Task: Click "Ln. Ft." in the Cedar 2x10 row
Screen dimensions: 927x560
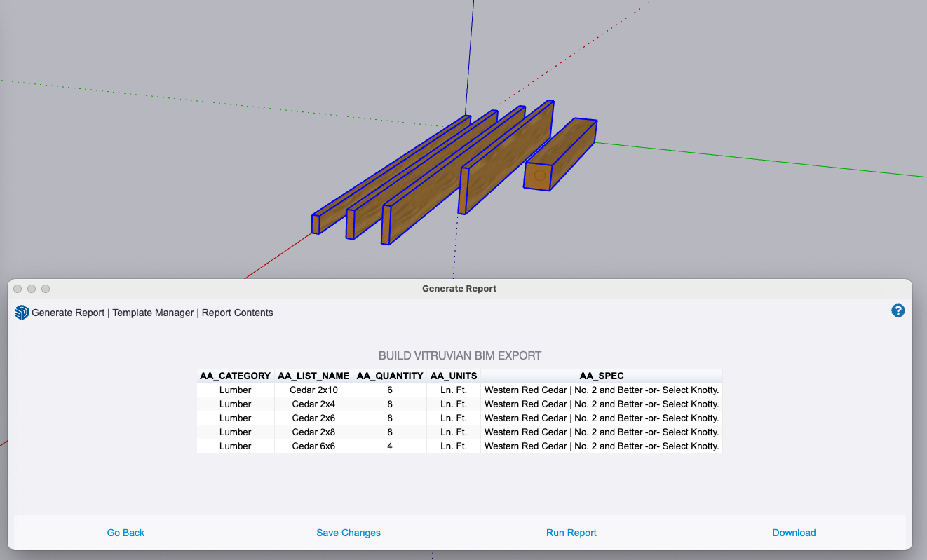Action: [x=454, y=390]
